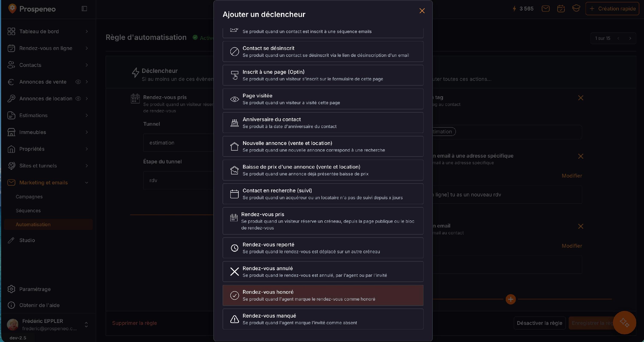Viewport: 644px width, 342px height.
Task: Open Studio in sidebar
Action: pyautogui.click(x=27, y=240)
